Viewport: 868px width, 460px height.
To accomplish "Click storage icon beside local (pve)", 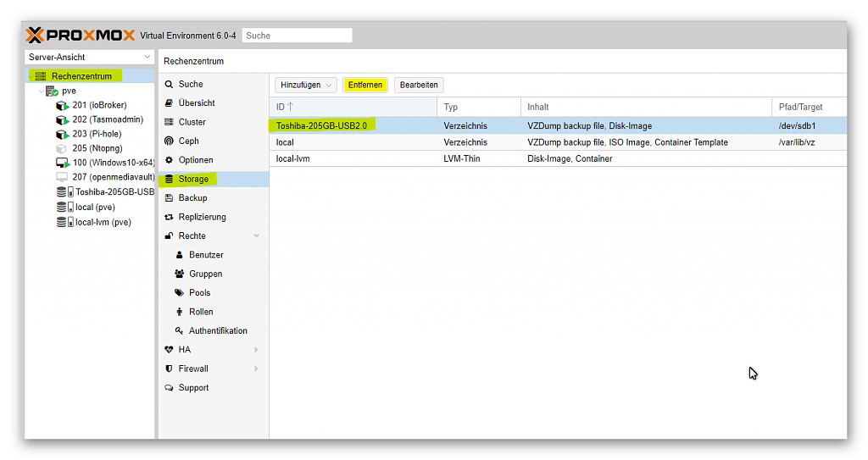I will pyautogui.click(x=64, y=207).
